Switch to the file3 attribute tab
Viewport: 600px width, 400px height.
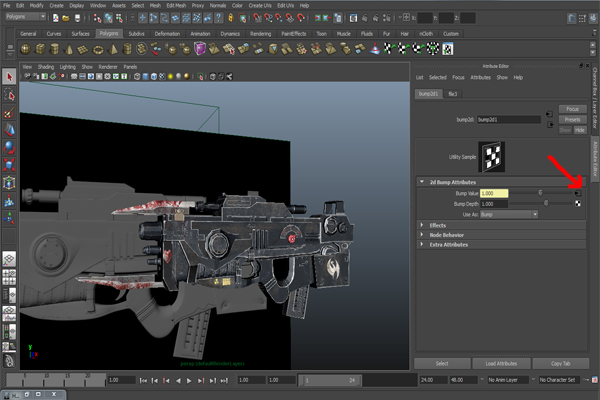pyautogui.click(x=453, y=94)
